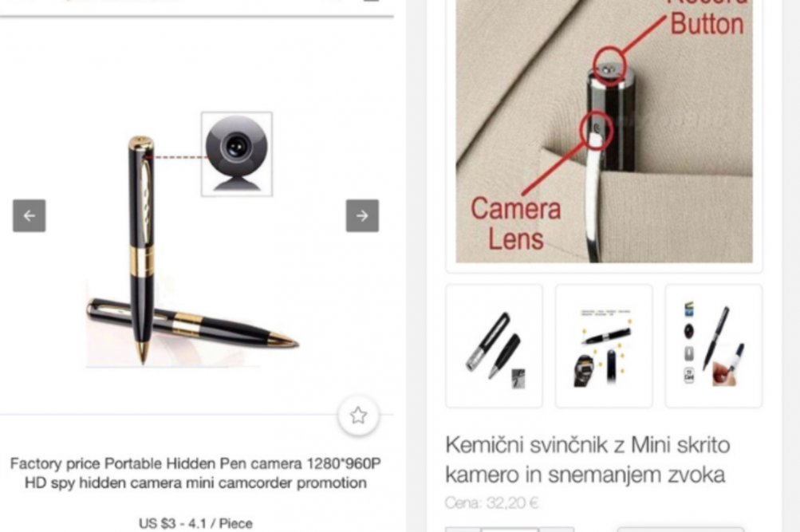Click the wide button at bottom right
This screenshot has width=800, height=532.
tap(680, 530)
